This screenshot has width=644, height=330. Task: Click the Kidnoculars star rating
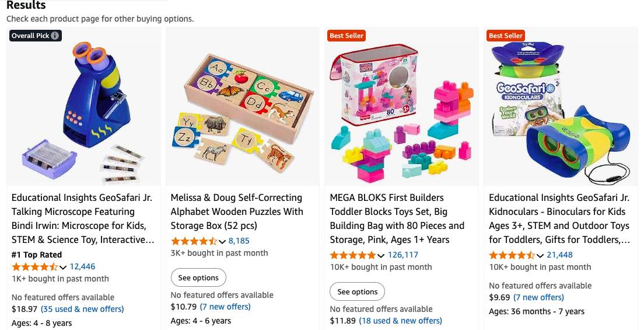512,255
